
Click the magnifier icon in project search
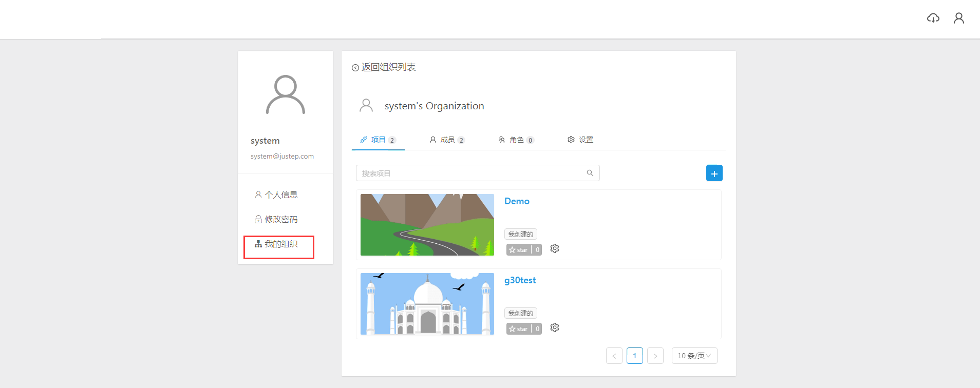[590, 173]
